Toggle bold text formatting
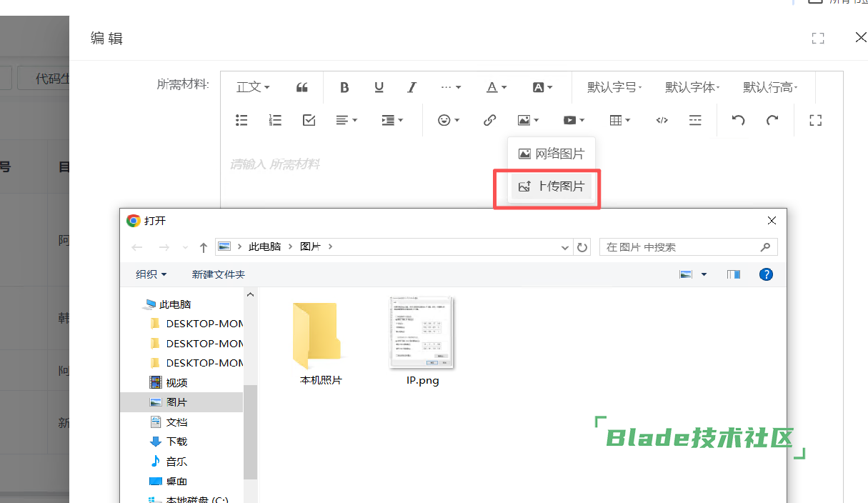 [x=344, y=87]
